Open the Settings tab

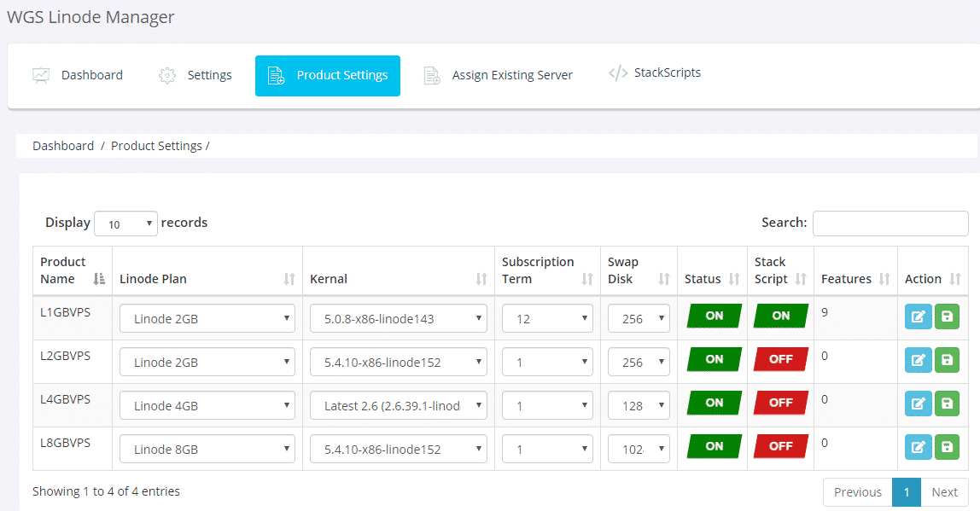[x=195, y=76]
